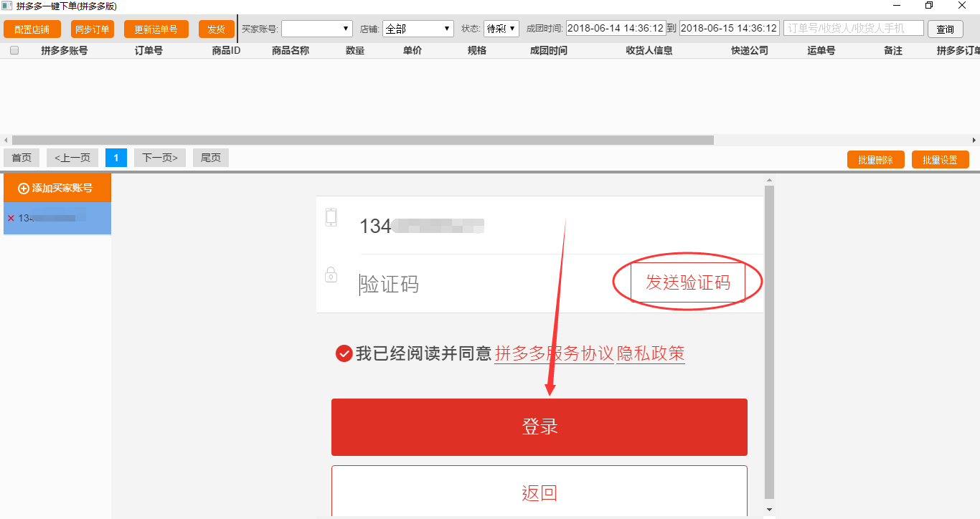Click the 单价 column header

point(413,51)
